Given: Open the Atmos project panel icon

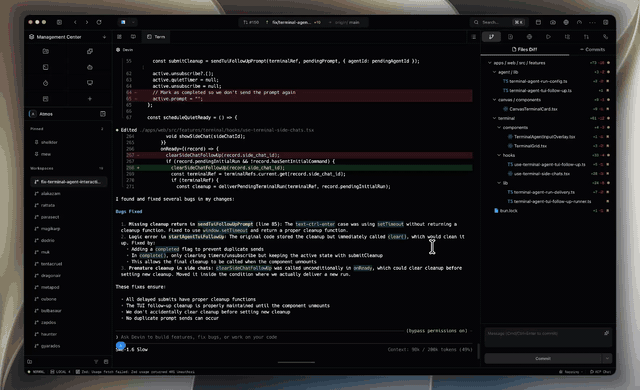Looking at the screenshot, I should coord(103,114).
